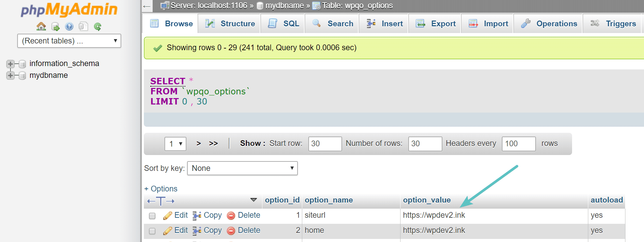644x242 pixels.
Task: Click the Home icon in the sidebar
Action: click(x=41, y=26)
